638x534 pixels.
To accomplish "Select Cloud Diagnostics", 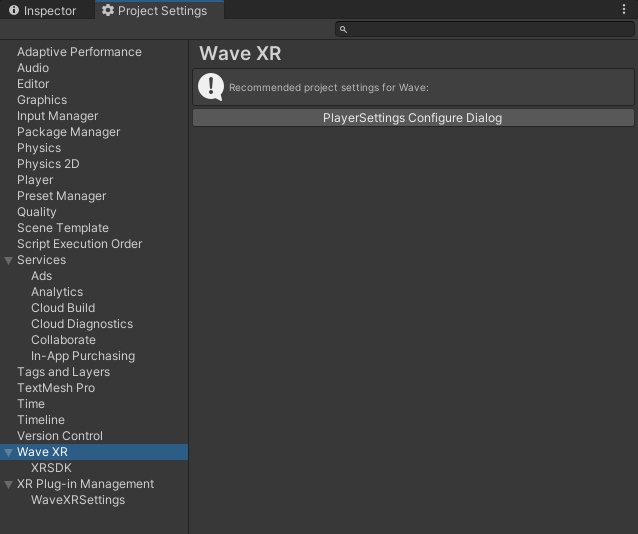I will [82, 324].
